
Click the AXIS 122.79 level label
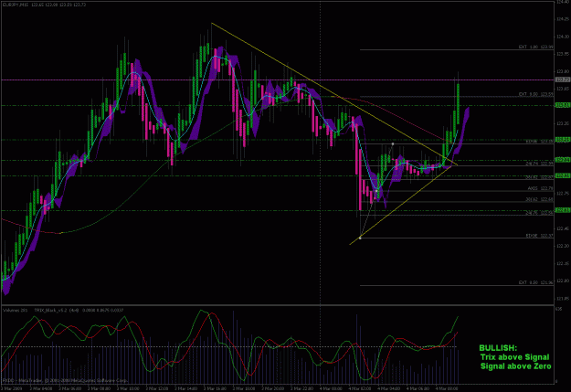pos(540,188)
